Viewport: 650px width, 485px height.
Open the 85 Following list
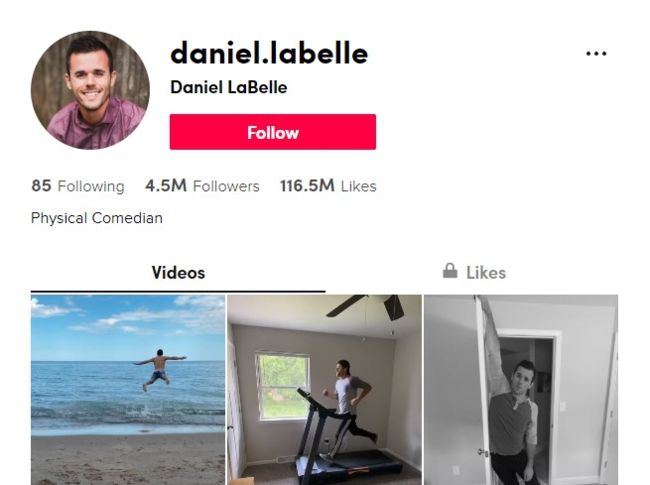click(78, 186)
